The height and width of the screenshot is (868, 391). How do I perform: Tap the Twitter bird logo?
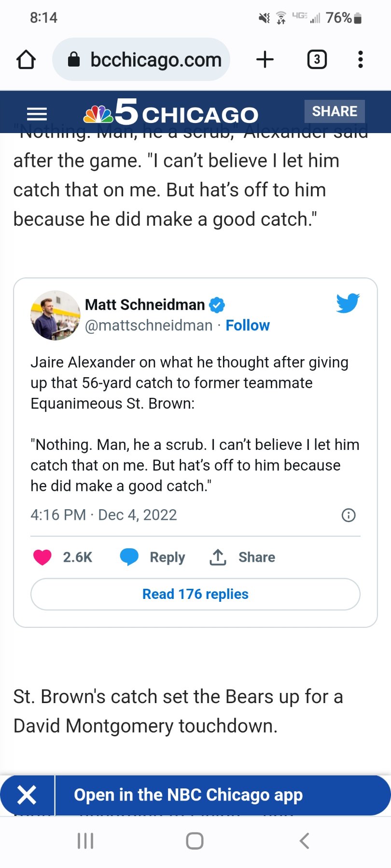point(348,303)
